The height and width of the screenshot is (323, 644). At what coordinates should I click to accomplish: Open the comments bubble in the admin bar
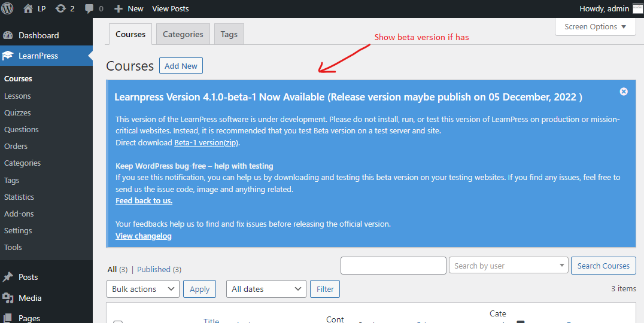tap(94, 8)
